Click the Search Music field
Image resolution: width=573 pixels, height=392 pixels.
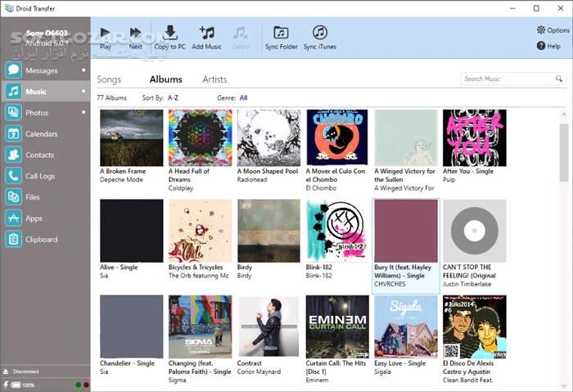[x=508, y=79]
